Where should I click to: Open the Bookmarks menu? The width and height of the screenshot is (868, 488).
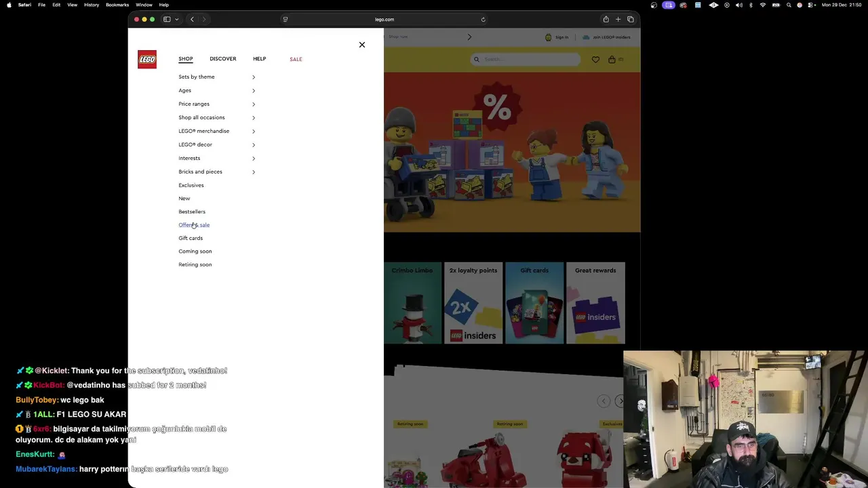click(x=117, y=5)
